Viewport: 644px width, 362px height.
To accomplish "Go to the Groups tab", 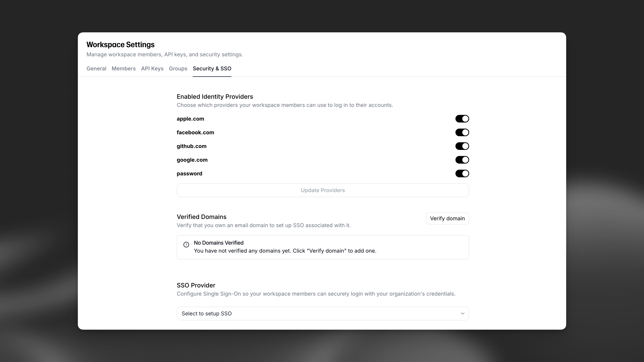I will click(178, 68).
